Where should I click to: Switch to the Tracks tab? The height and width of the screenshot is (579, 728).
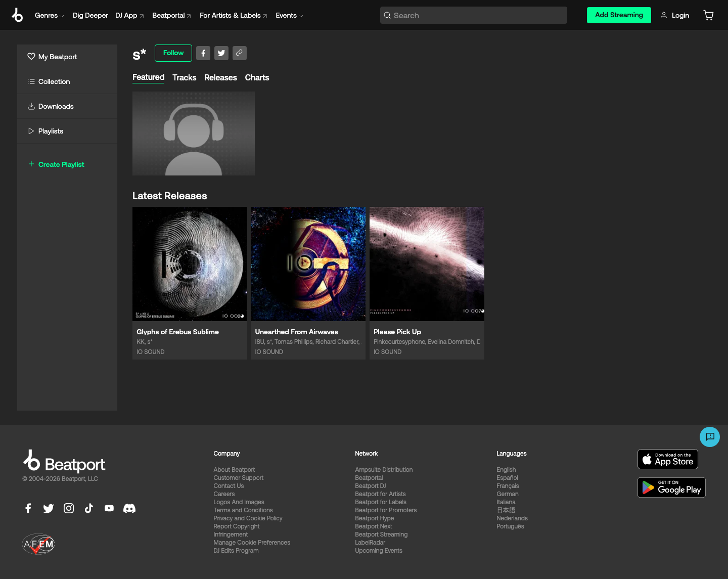pyautogui.click(x=184, y=77)
